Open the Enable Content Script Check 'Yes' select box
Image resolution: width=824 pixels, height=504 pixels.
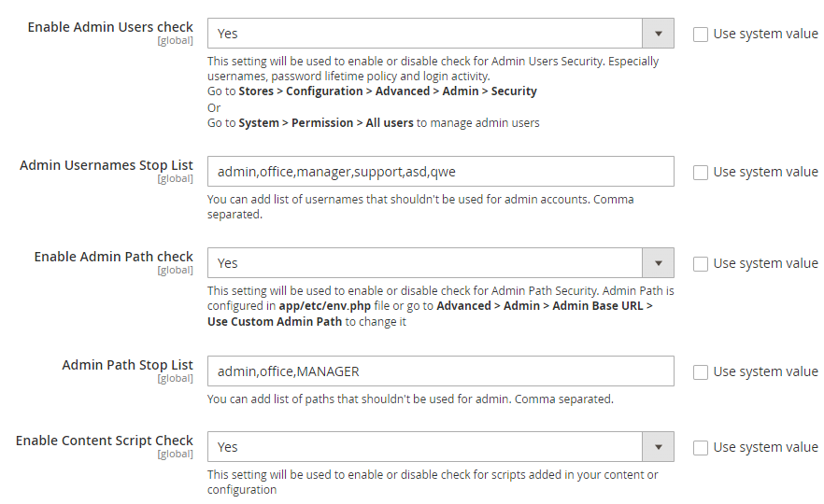pyautogui.click(x=425, y=447)
